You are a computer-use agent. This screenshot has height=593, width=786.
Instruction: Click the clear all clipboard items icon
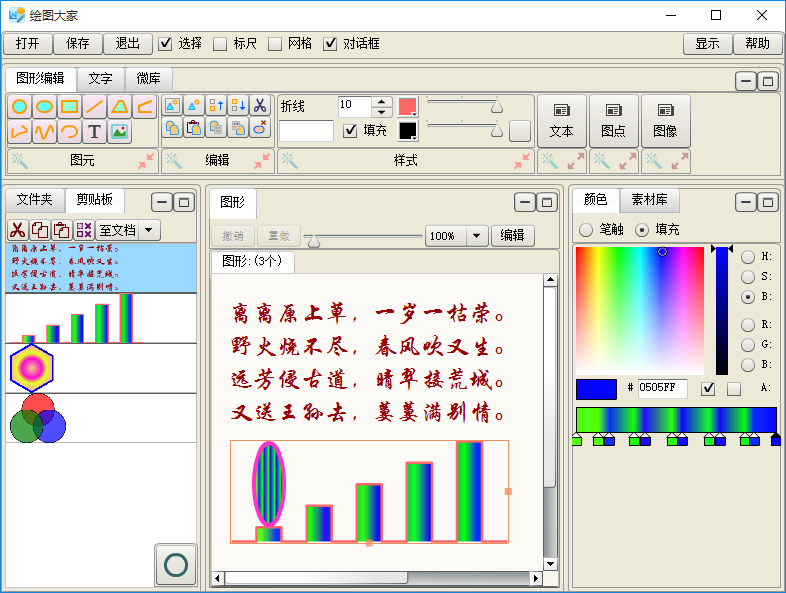point(84,230)
